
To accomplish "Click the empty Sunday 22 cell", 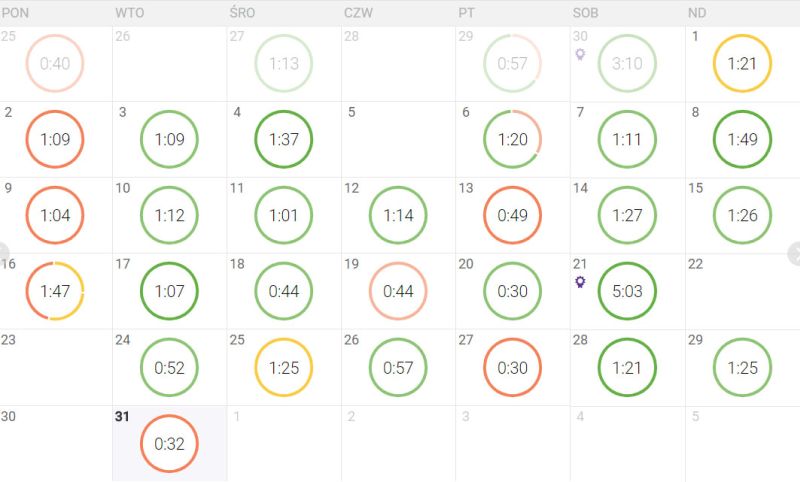I will [x=742, y=291].
